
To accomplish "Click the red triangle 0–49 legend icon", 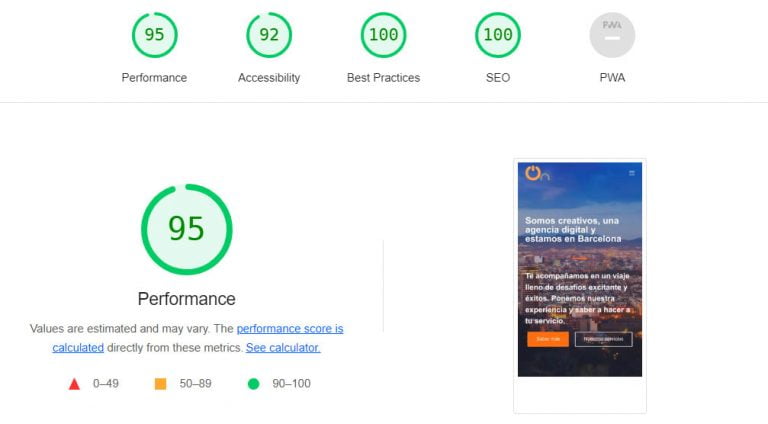I will tap(74, 384).
